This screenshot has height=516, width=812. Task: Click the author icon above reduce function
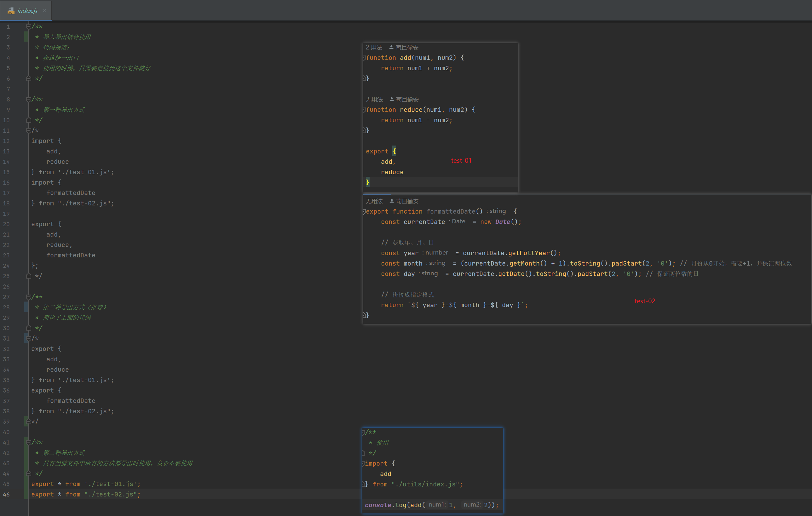point(391,100)
